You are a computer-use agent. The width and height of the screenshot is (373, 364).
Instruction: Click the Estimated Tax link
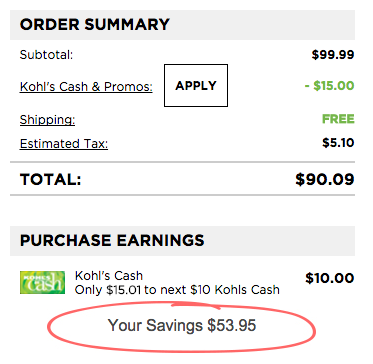[x=64, y=144]
